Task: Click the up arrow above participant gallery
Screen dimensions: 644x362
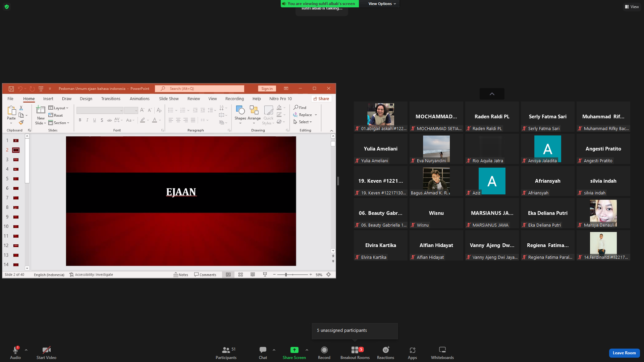Action: [x=492, y=94]
